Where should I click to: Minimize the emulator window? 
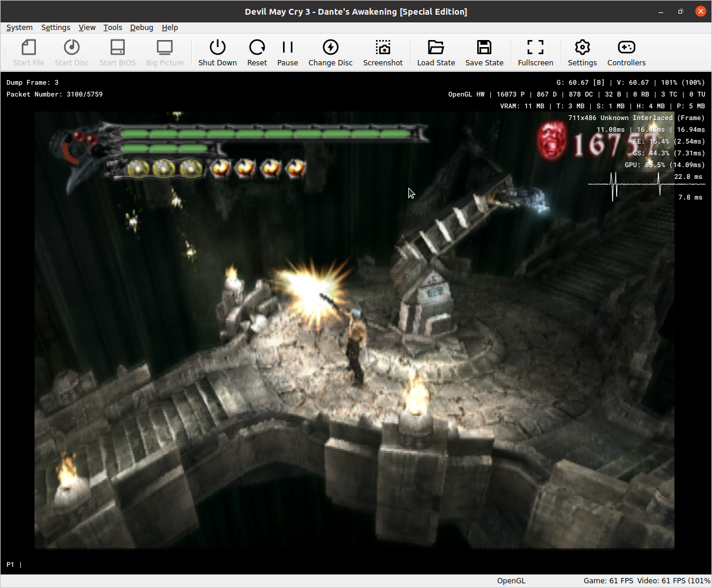click(660, 11)
